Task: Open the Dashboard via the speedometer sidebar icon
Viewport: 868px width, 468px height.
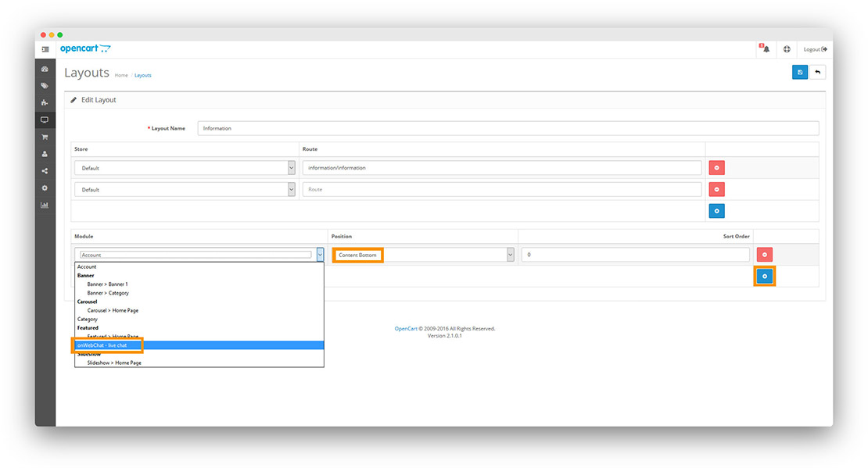Action: [x=45, y=69]
